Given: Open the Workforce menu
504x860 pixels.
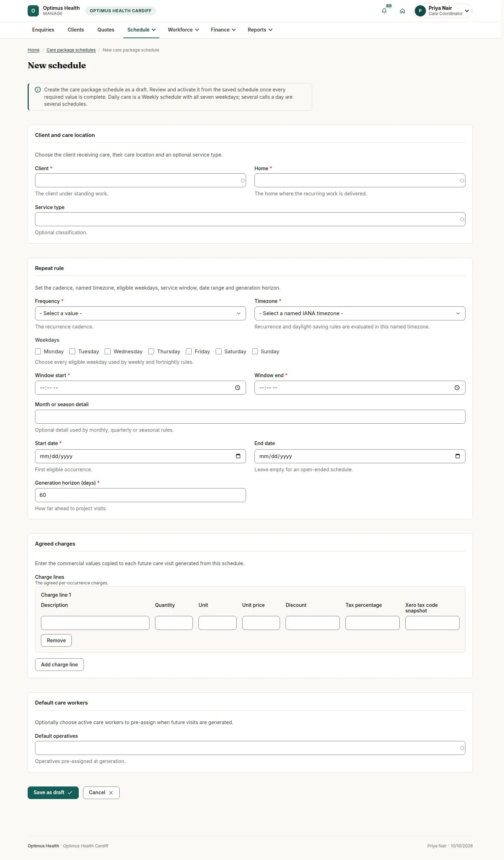Looking at the screenshot, I should pyautogui.click(x=183, y=30).
